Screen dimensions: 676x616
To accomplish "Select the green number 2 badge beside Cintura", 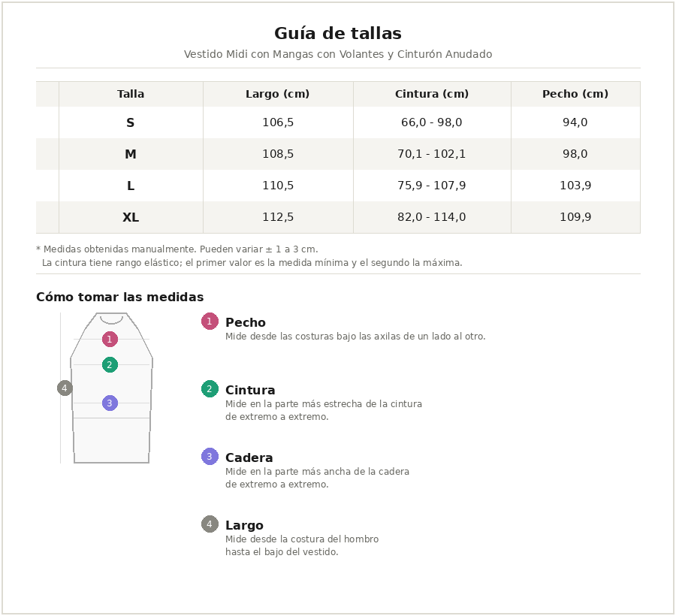I will 210,389.
